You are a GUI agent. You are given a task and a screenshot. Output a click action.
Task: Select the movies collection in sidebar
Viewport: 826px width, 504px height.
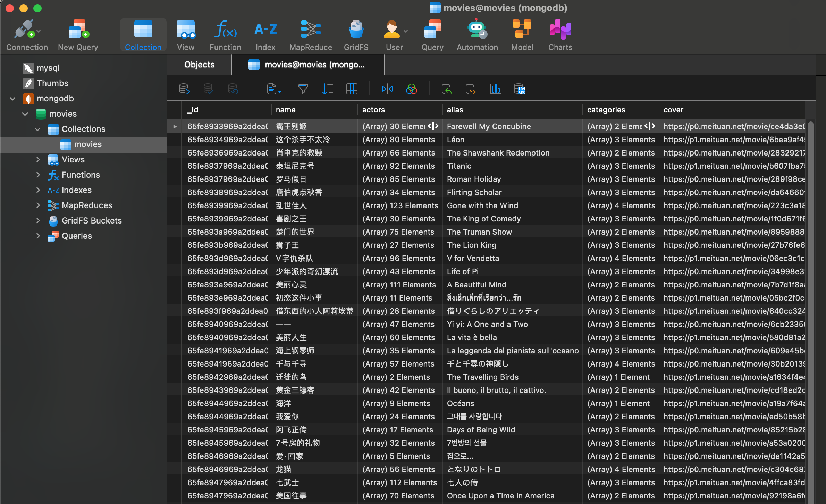83,144
